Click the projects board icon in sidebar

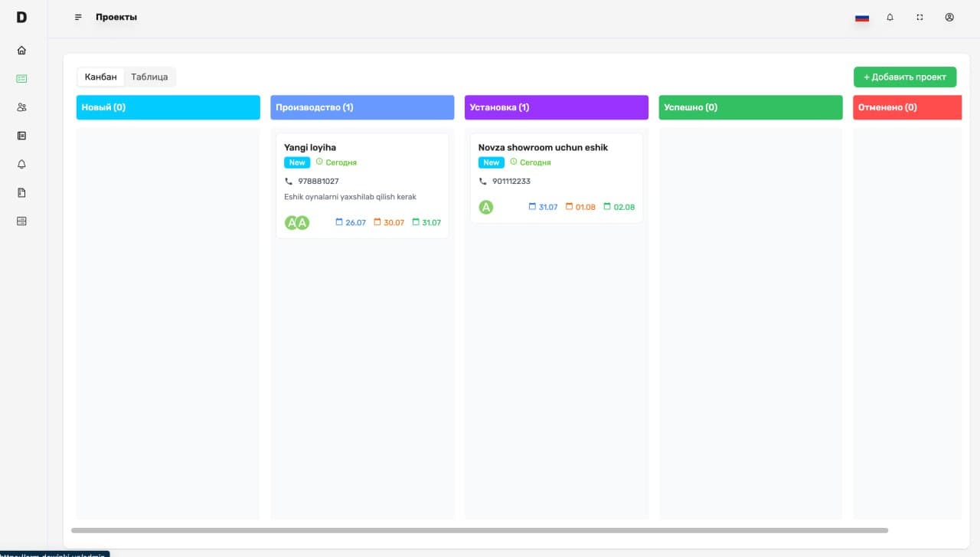[21, 78]
